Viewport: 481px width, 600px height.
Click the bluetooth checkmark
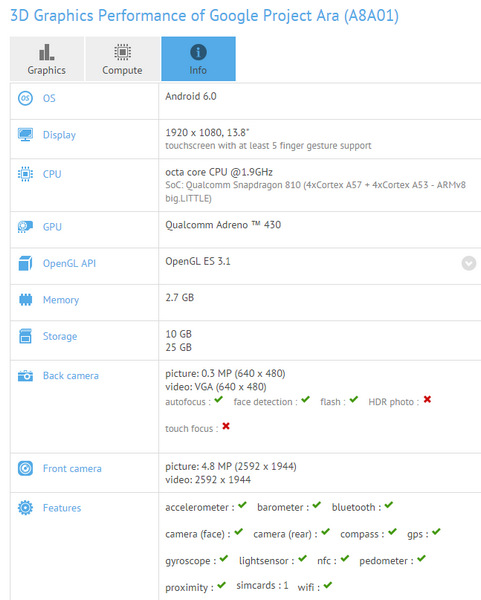(389, 505)
